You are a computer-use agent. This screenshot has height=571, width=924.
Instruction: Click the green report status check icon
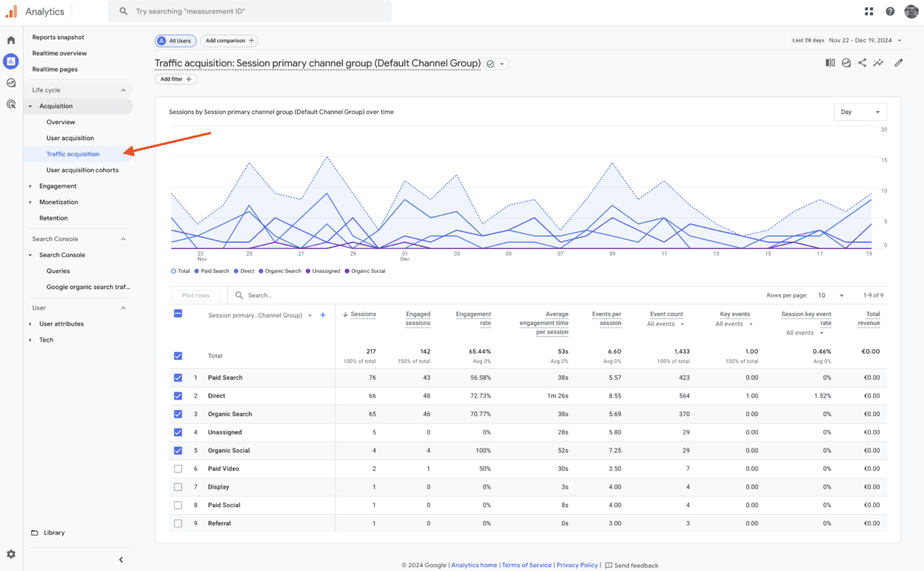tap(490, 64)
